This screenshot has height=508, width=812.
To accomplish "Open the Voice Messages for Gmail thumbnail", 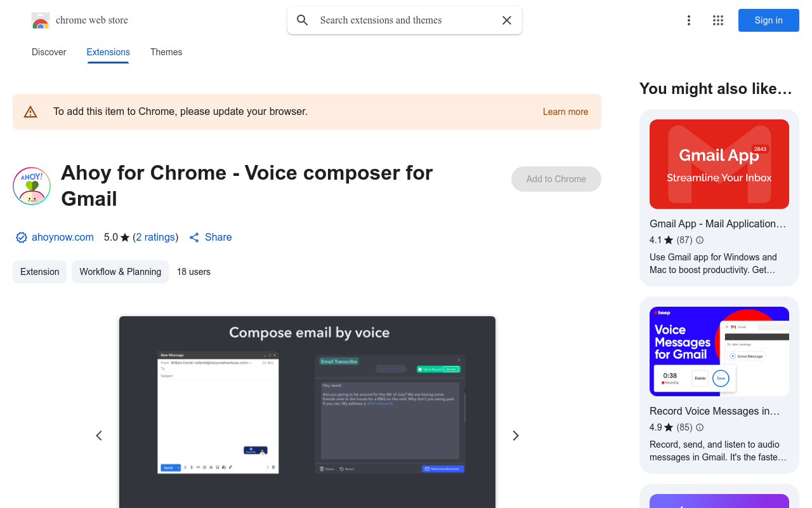I will click(719, 351).
